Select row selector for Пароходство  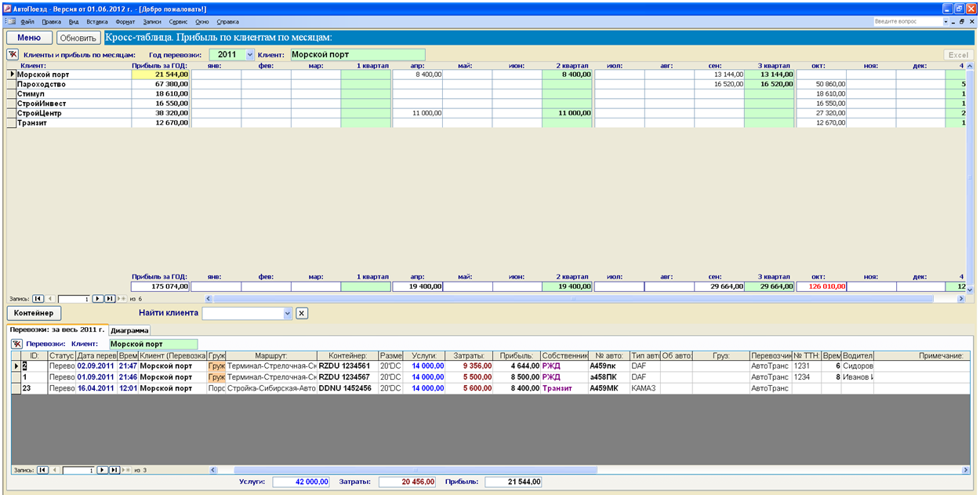pyautogui.click(x=12, y=84)
